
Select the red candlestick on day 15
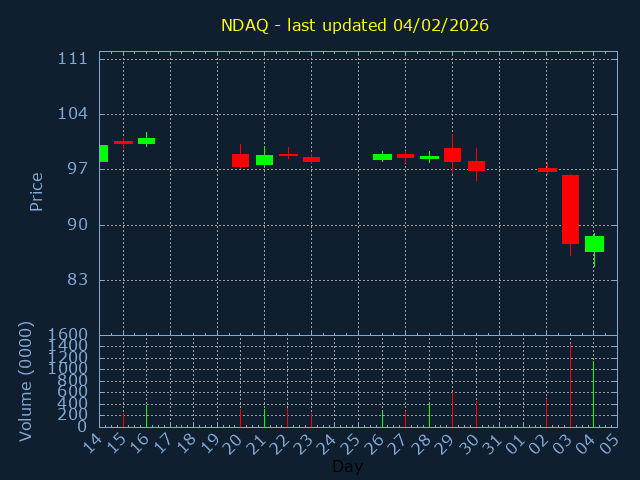click(x=123, y=142)
